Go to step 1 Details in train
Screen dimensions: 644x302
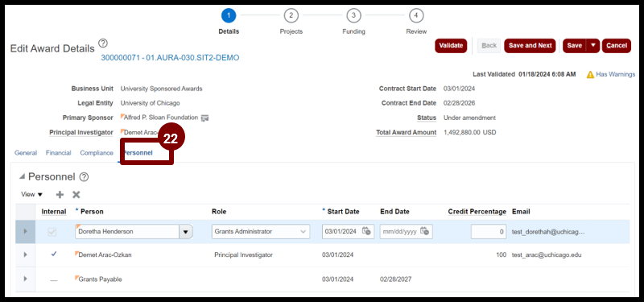(x=229, y=16)
